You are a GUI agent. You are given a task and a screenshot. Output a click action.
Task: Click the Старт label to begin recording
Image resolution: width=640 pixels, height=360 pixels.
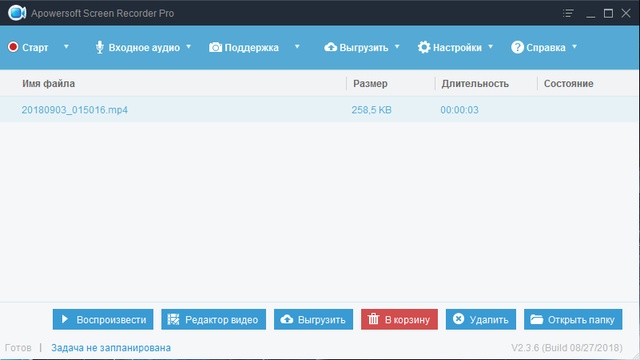(x=35, y=48)
